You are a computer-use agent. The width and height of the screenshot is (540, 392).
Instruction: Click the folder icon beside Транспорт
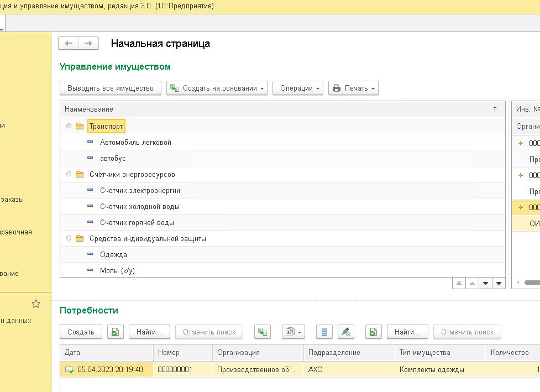tap(80, 126)
